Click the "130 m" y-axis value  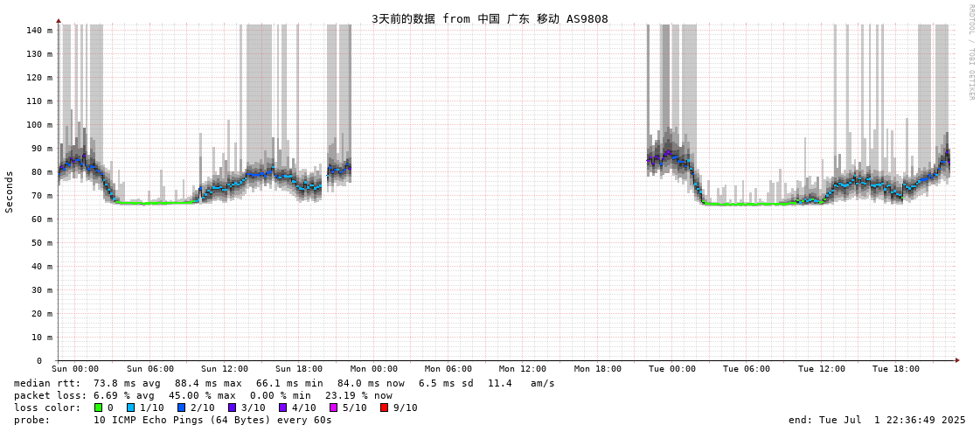pyautogui.click(x=40, y=53)
